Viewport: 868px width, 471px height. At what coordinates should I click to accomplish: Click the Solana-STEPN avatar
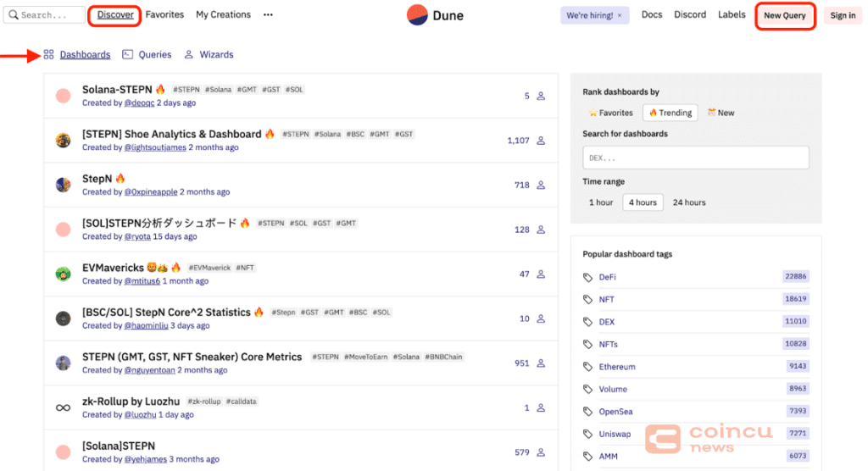63,96
